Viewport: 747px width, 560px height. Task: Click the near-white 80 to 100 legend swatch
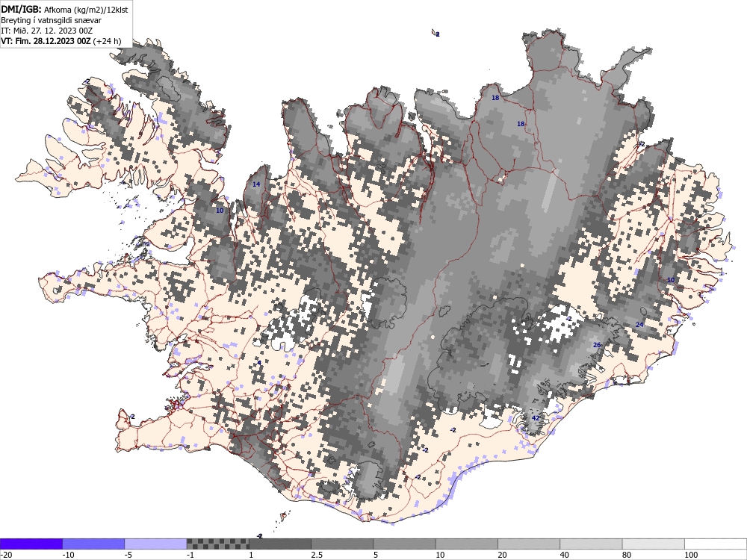point(654,544)
